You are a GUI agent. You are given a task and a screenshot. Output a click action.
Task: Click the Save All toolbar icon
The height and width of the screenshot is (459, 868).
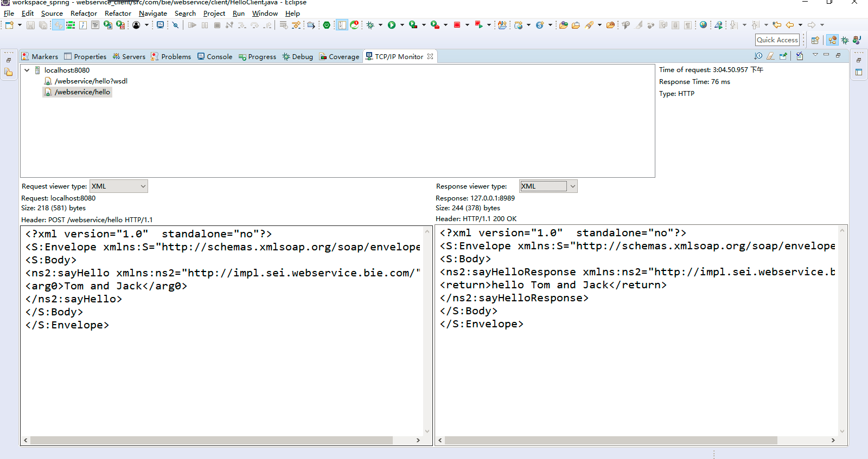click(x=43, y=25)
